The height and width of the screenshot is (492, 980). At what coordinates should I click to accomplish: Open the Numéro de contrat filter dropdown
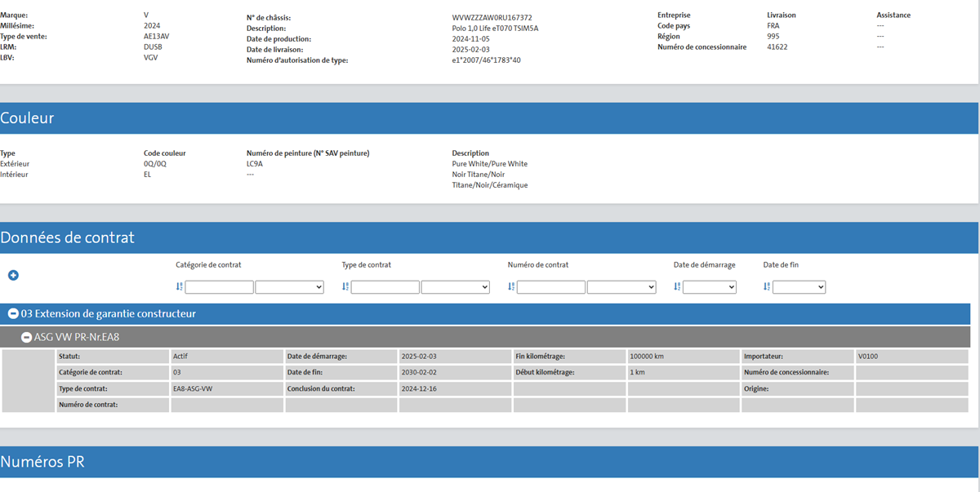[621, 287]
